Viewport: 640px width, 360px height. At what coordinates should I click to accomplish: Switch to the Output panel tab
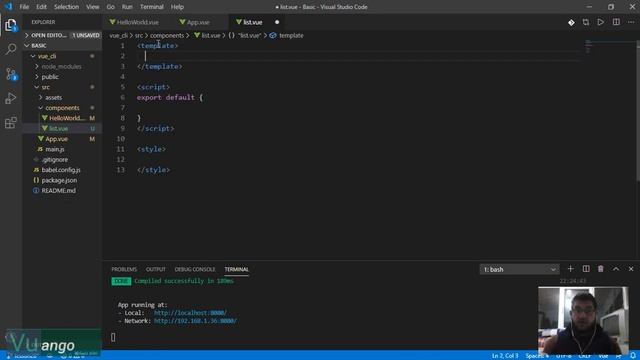[x=156, y=269]
